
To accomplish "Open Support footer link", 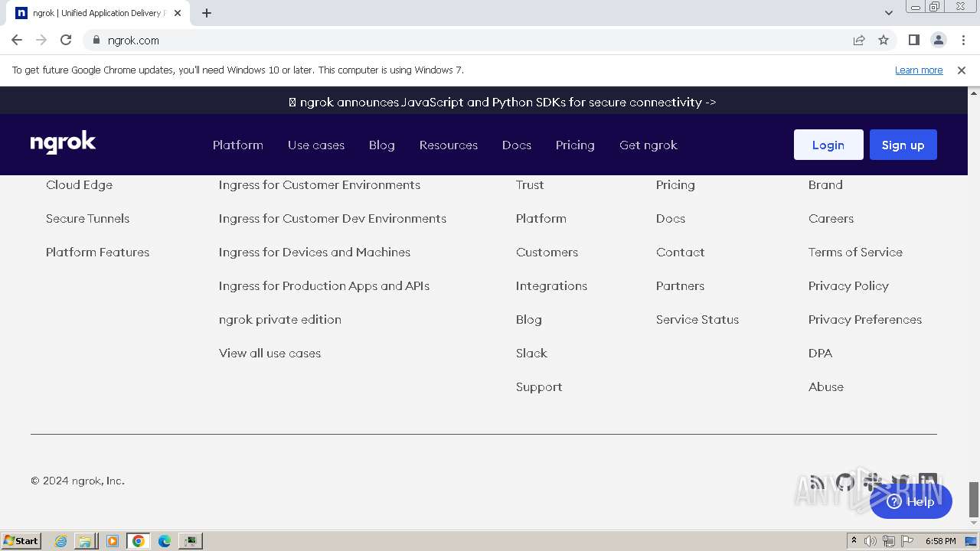I will tap(539, 386).
